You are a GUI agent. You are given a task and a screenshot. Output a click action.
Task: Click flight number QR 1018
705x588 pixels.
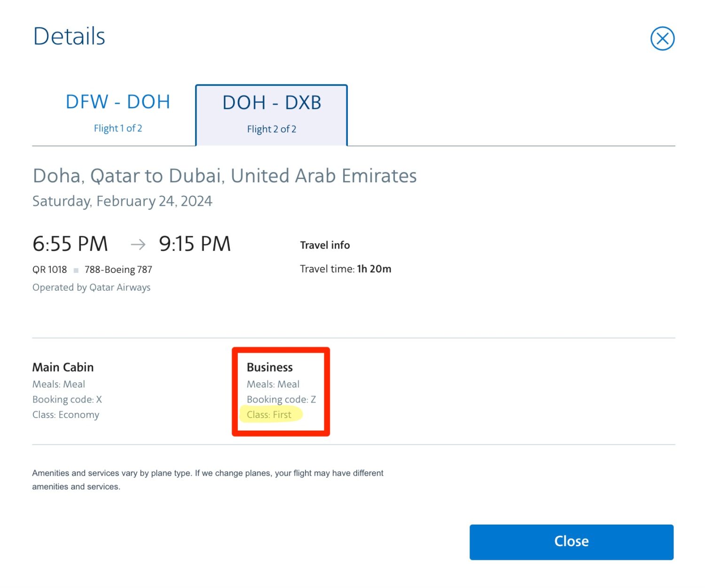point(49,270)
